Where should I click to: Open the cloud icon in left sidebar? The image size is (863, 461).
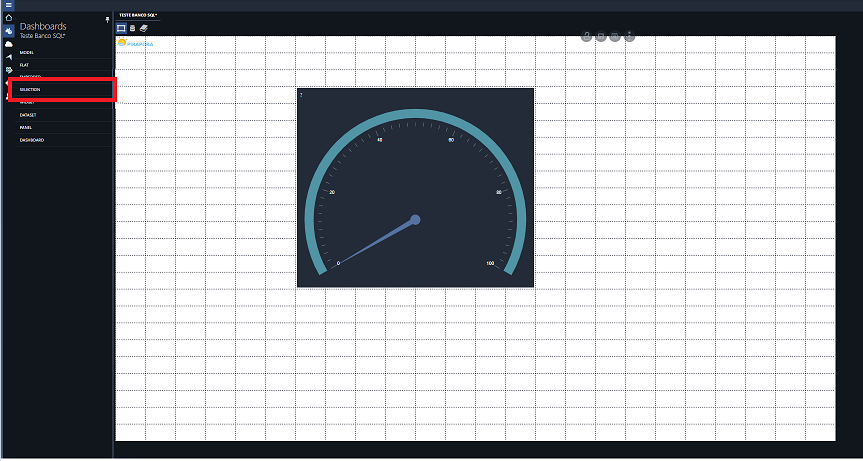[x=8, y=44]
